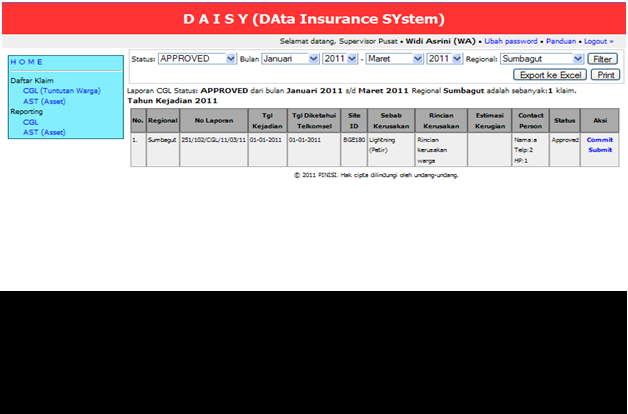Click the Export ke Excel button
Screen dimensions: 628x414
(x=550, y=75)
